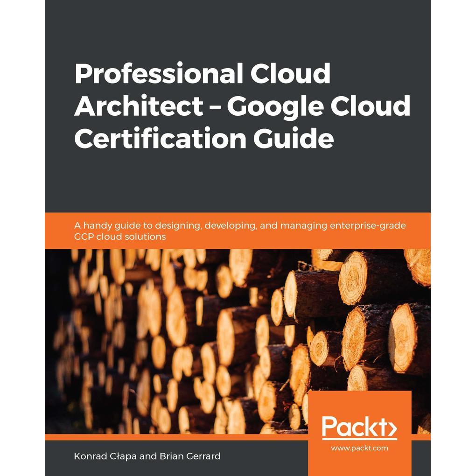Click the subtitle 'A handy guide to designing, developing, and managing enterprise-grade GCP cloud solutions'
This screenshot has height=476, width=476.
click(240, 231)
